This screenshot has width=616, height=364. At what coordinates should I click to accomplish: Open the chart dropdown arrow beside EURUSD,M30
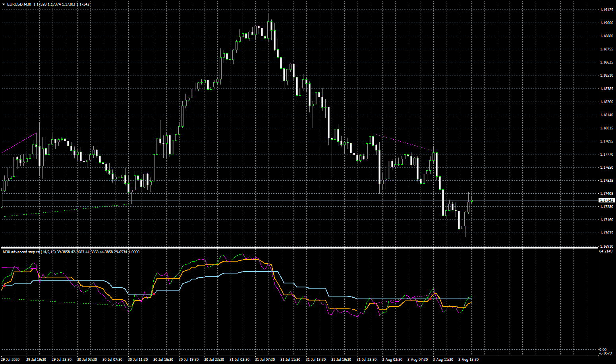pyautogui.click(x=4, y=4)
